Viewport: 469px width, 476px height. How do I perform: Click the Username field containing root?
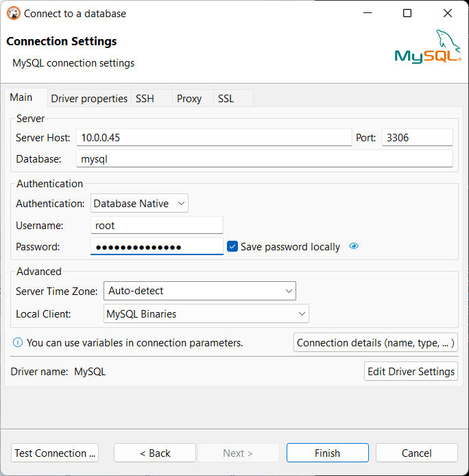tap(156, 225)
